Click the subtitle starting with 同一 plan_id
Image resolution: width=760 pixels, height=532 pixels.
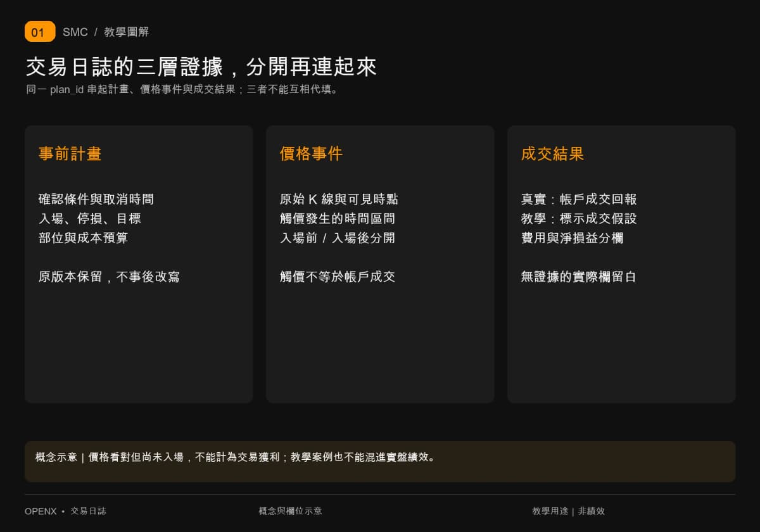tap(184, 89)
